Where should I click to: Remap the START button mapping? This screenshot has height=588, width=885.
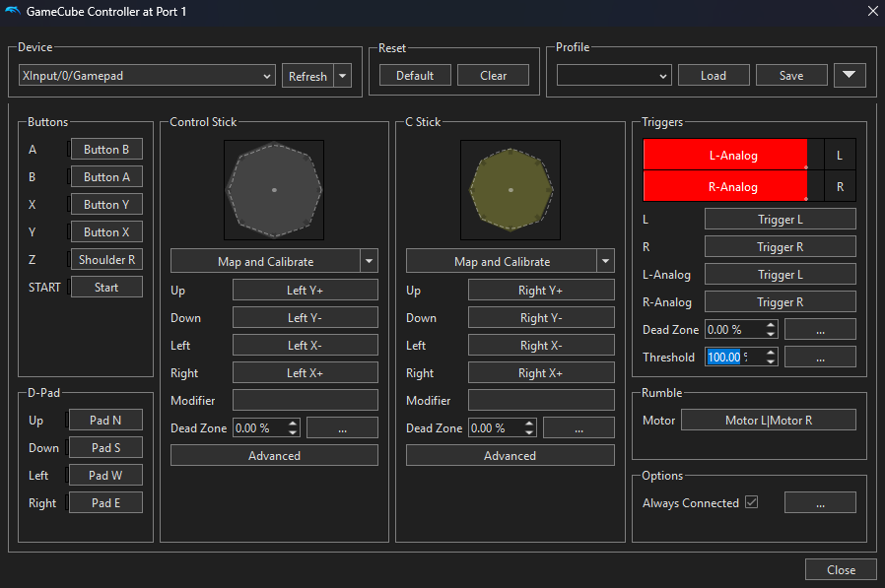(x=106, y=288)
